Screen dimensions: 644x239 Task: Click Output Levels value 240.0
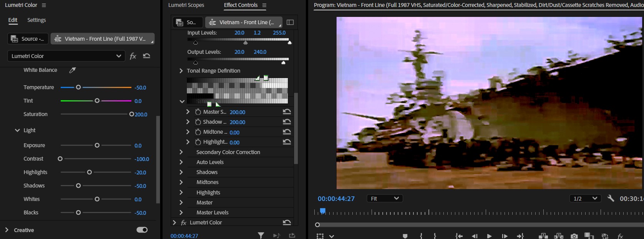(260, 52)
